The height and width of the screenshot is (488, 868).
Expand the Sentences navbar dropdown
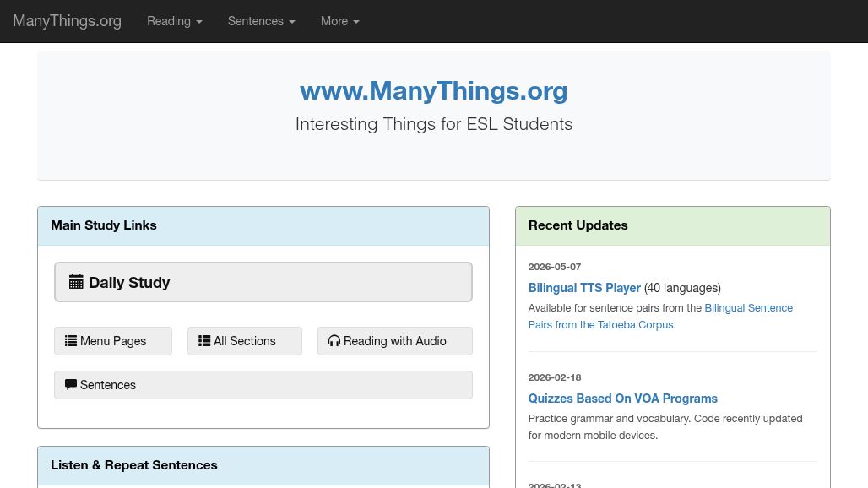point(261,21)
